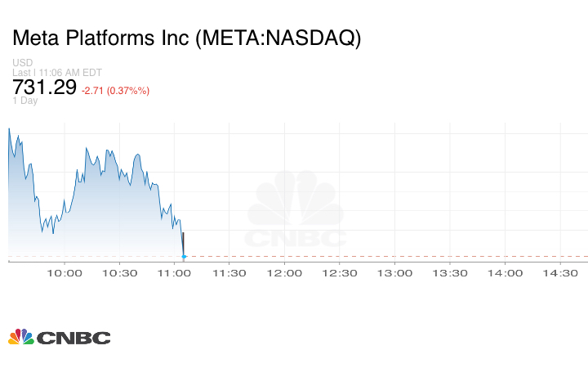Viewport: 588px width, 368px height.
Task: Click the CNBC watermark in chart center
Action: click(x=296, y=211)
